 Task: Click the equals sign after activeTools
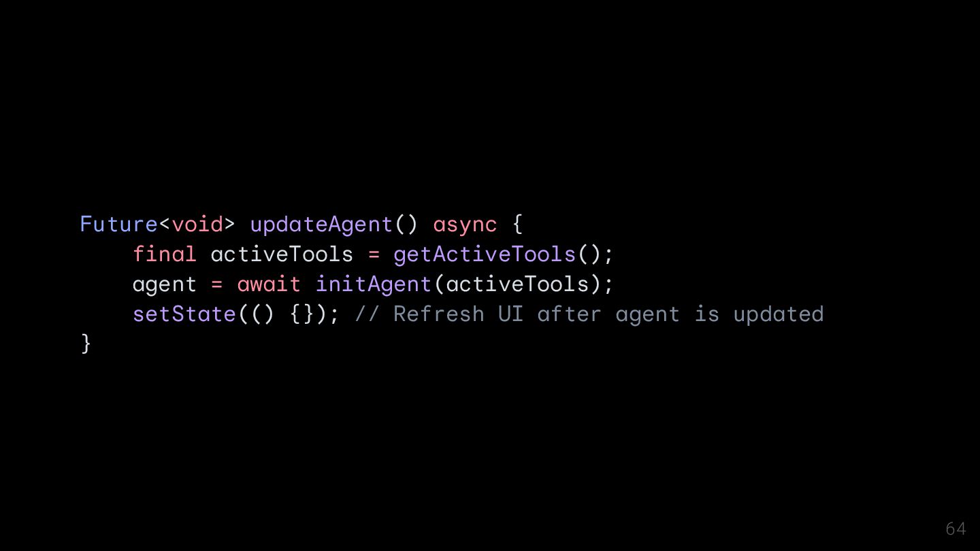point(374,254)
